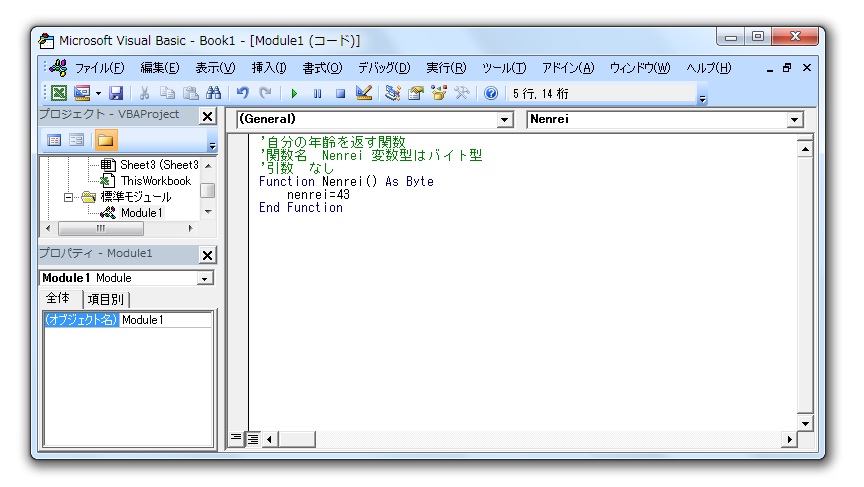Viewport: 864px width, 487px height.
Task: Switch to the 全体 tab
Action: (58, 299)
